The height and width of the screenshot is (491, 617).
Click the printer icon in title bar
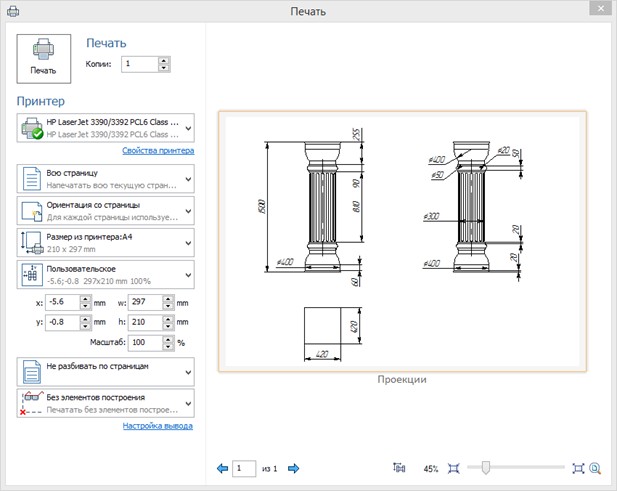point(13,12)
